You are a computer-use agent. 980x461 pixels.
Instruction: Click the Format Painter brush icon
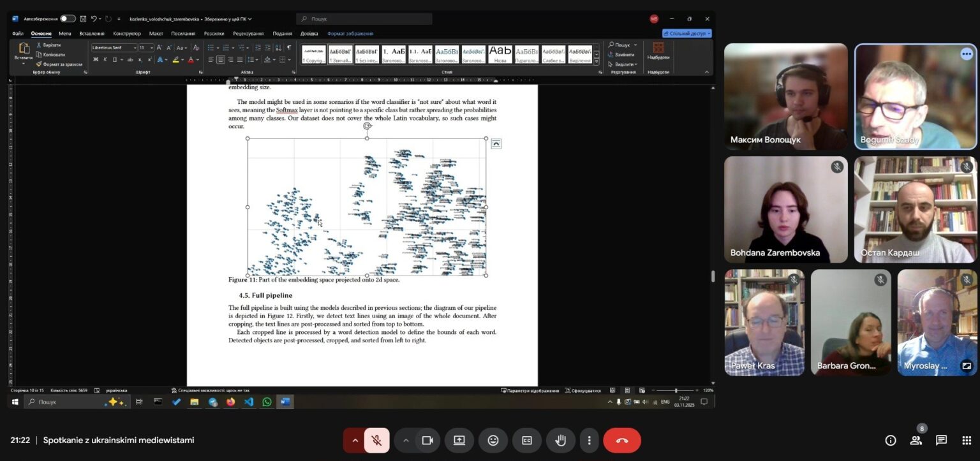pos(39,64)
